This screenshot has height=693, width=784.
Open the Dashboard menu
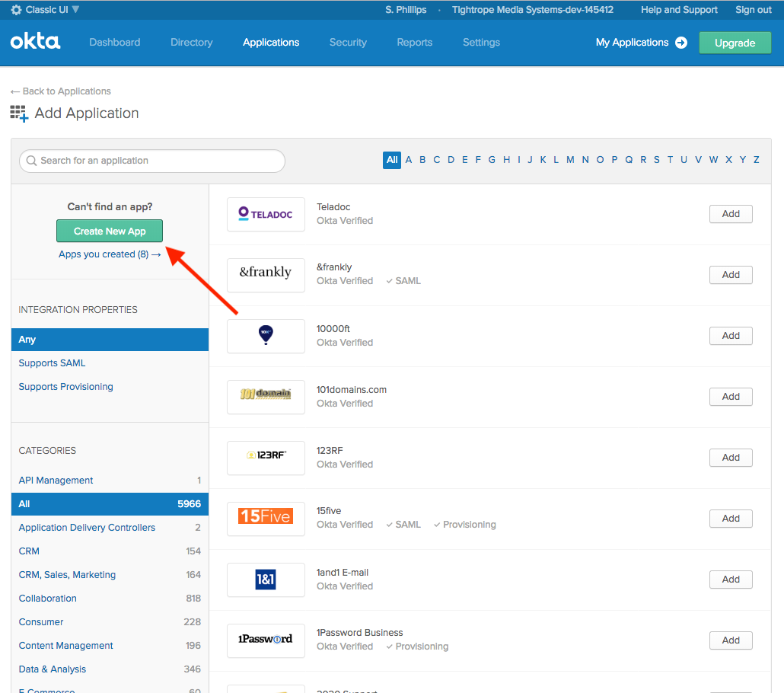coord(114,43)
